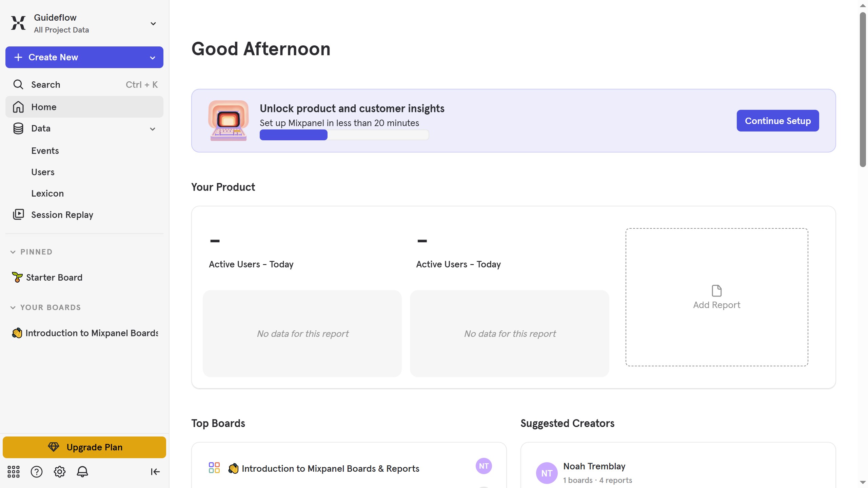Open the settings gear icon
The image size is (868, 488).
click(x=60, y=472)
